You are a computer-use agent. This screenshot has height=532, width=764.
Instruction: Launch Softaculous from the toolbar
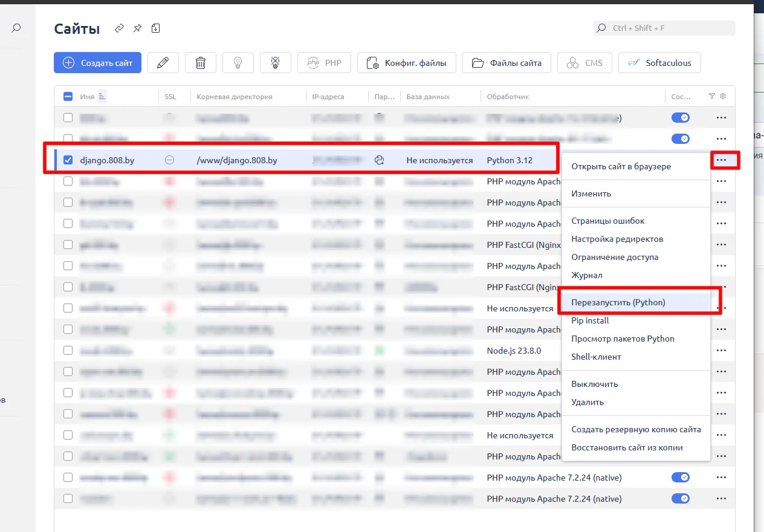(x=659, y=63)
